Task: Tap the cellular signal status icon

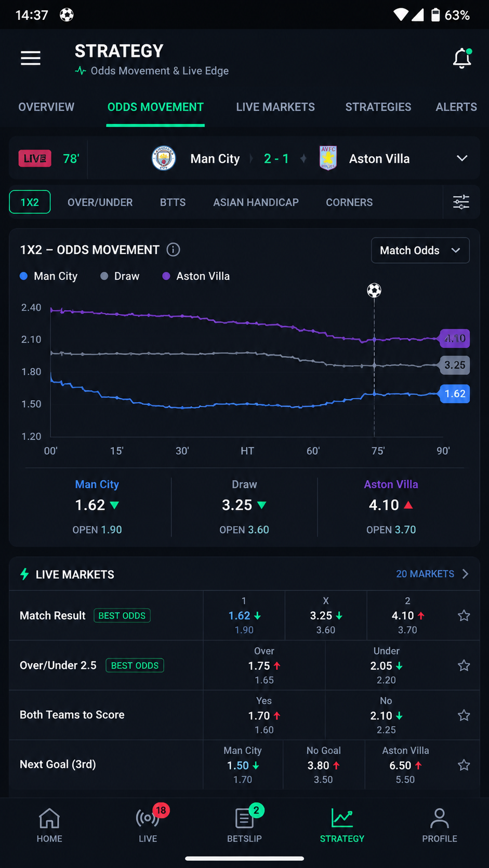Action: tap(417, 15)
